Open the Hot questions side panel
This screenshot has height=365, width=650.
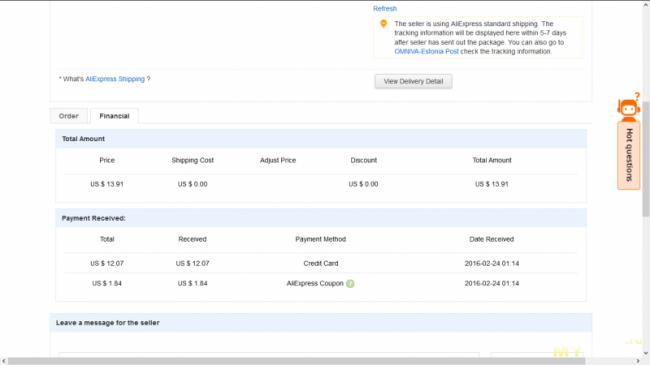tap(629, 155)
